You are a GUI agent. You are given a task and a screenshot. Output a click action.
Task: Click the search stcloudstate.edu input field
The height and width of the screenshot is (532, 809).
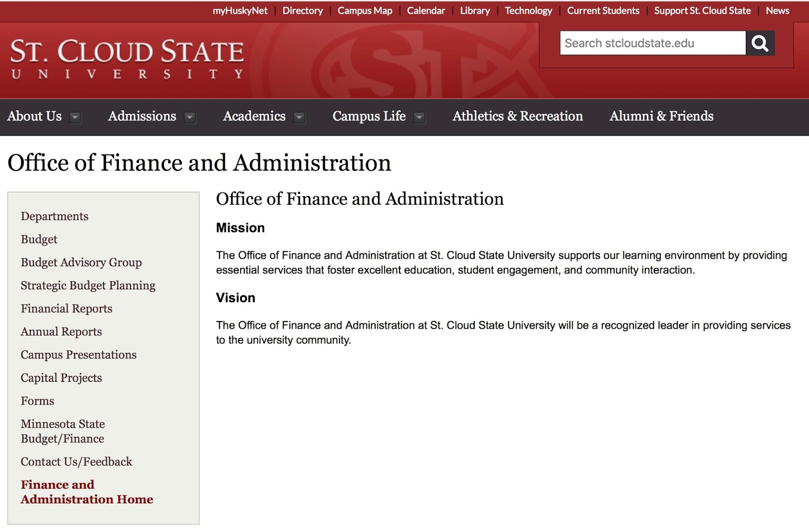pyautogui.click(x=653, y=43)
